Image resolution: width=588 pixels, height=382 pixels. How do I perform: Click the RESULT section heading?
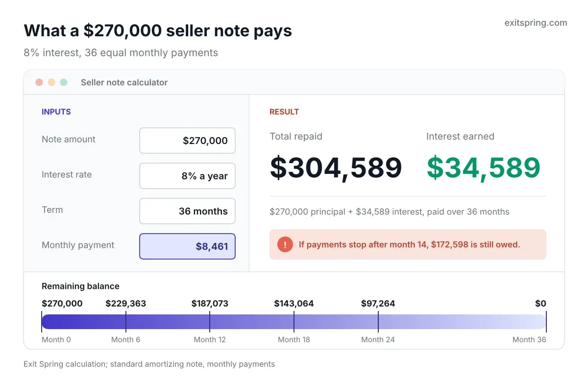[284, 112]
